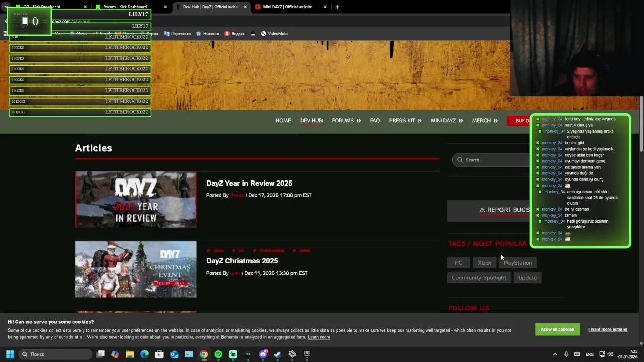Open the Перевести bookmark
This screenshot has height=362, width=644.
(x=177, y=33)
